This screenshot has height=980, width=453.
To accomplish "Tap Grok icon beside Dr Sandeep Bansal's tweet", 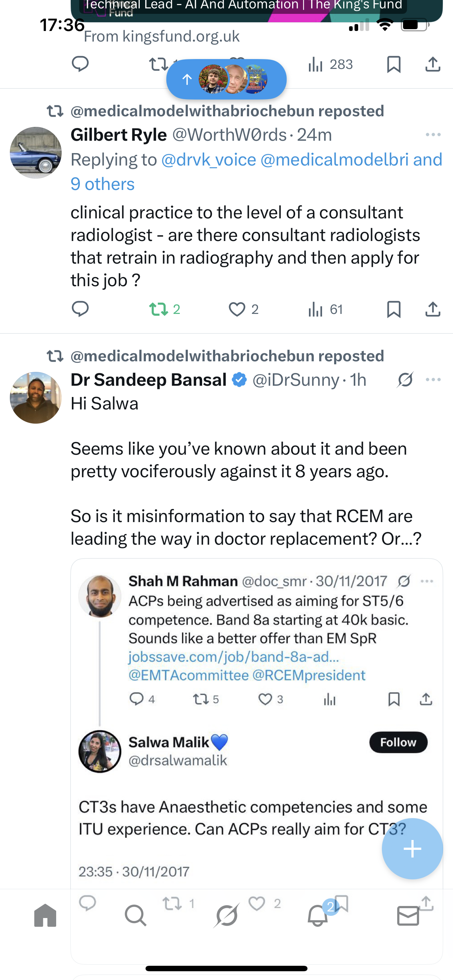I will click(x=405, y=380).
